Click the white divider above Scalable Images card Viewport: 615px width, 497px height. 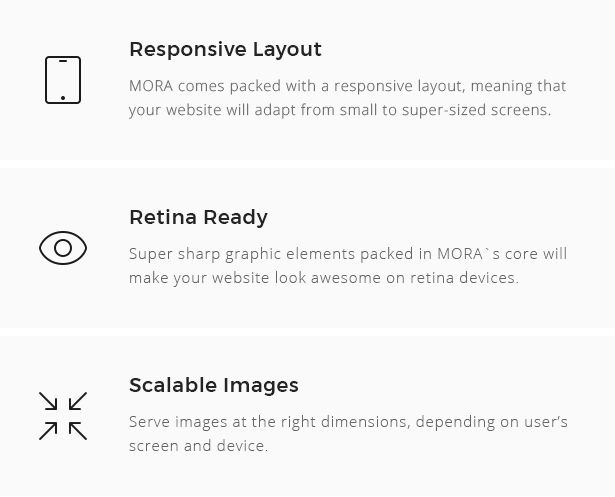click(x=308, y=332)
